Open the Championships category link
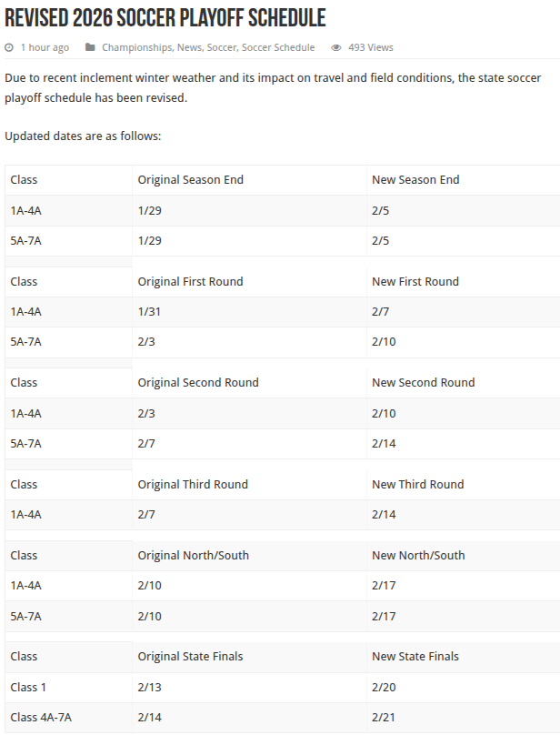 coord(136,47)
